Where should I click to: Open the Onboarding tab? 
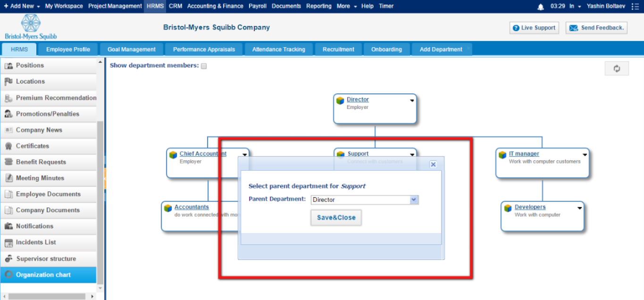click(x=386, y=50)
